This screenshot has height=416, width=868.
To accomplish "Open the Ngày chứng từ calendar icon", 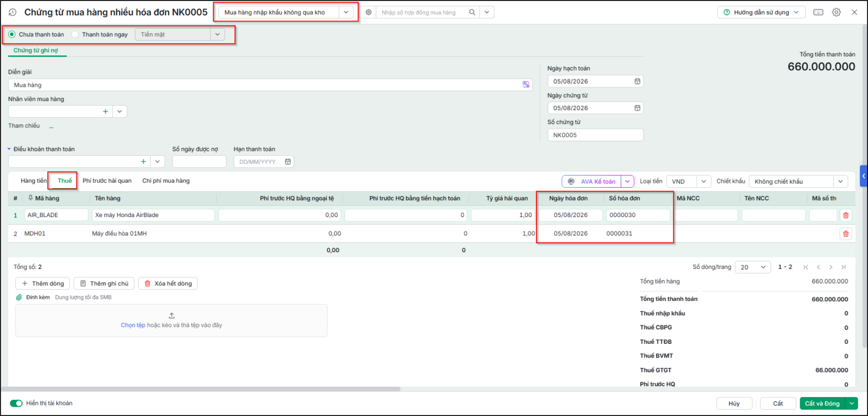I will tap(637, 108).
